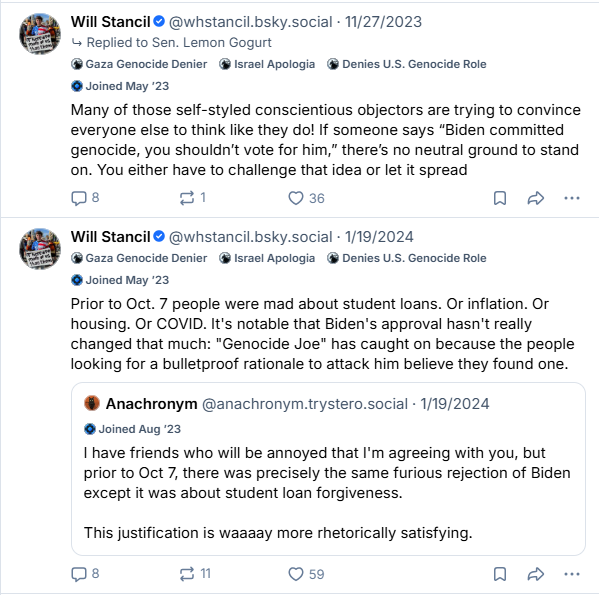Open three-dot menu on second post

coord(571,574)
